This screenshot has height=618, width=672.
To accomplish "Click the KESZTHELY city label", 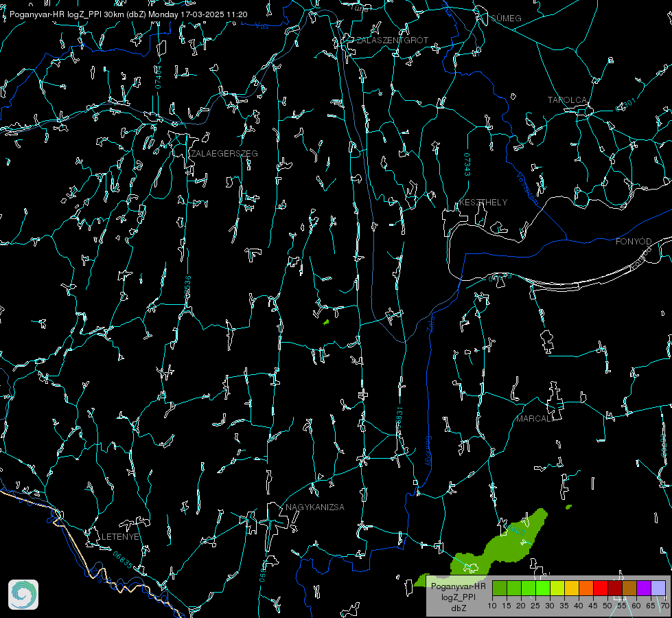I will point(483,203).
